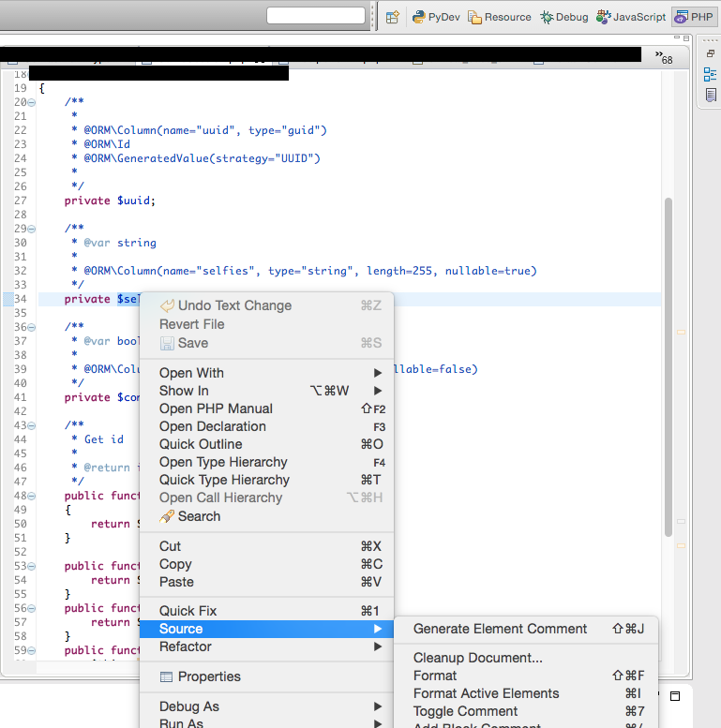Expand the Refactor submenu
The image size is (721, 728).
(266, 646)
